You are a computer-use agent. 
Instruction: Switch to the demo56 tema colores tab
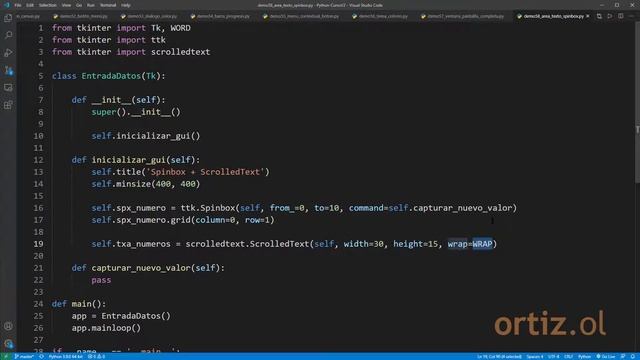click(380, 16)
